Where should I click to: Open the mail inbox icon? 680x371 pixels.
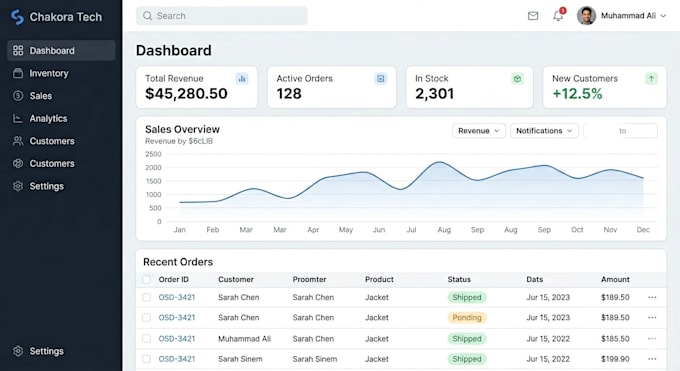click(533, 16)
